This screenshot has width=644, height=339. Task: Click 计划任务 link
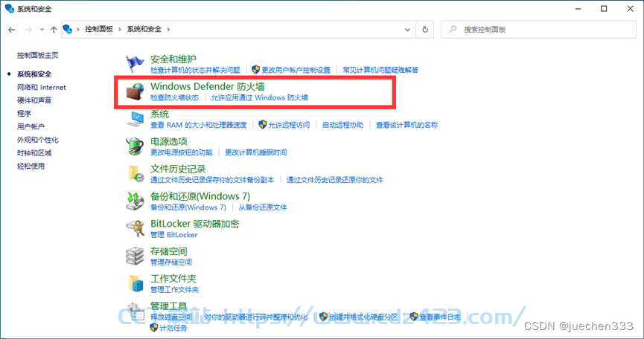pos(173,328)
